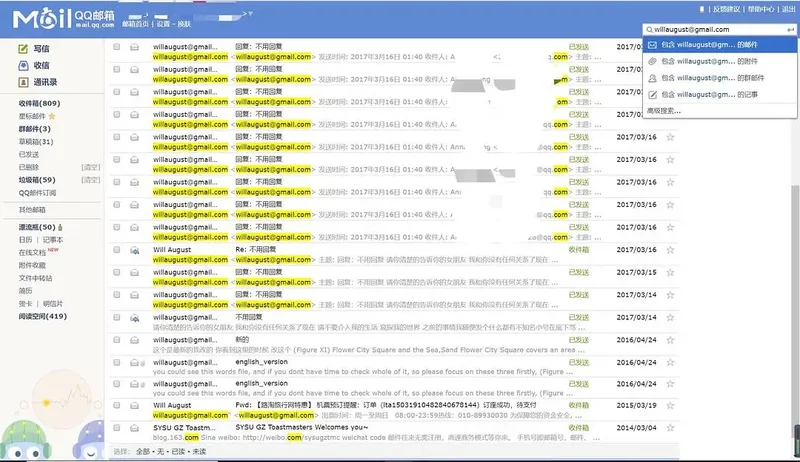Viewport: 800px width, 462px height.
Task: Click the enter arrow icon in search box
Action: tap(790, 30)
